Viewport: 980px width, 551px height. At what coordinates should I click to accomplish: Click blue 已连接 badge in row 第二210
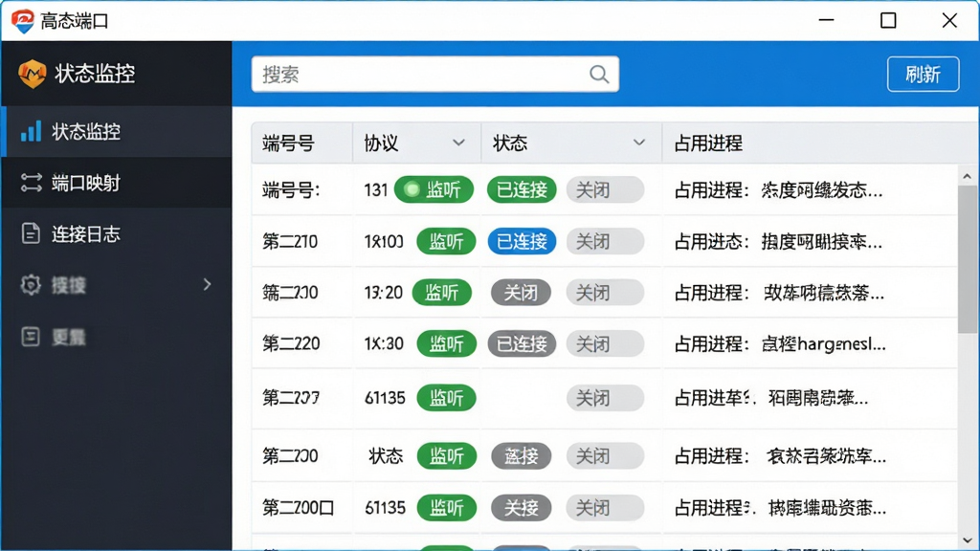522,241
